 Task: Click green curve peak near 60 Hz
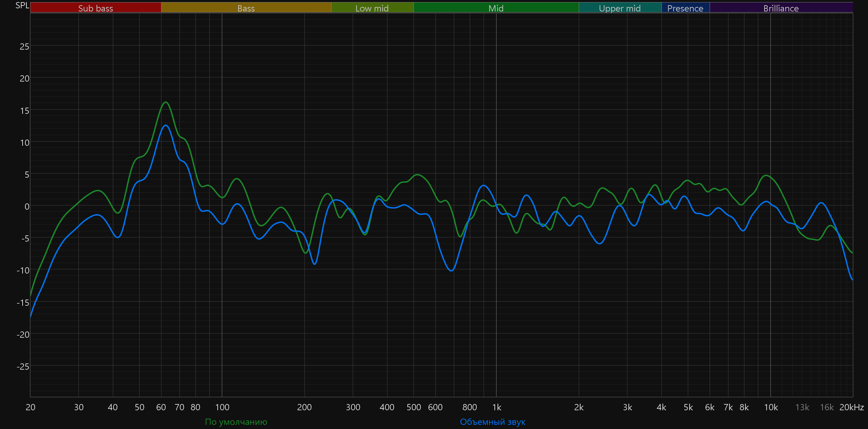coord(166,102)
